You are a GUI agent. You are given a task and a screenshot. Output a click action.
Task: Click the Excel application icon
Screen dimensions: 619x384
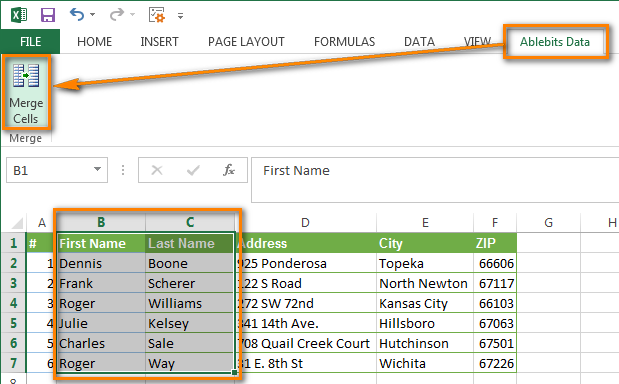tap(19, 15)
